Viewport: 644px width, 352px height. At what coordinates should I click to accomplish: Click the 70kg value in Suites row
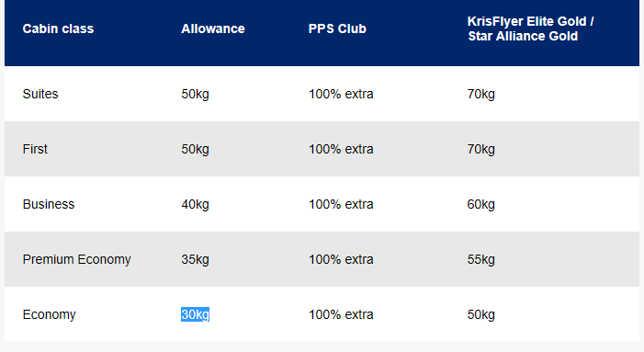coord(481,94)
